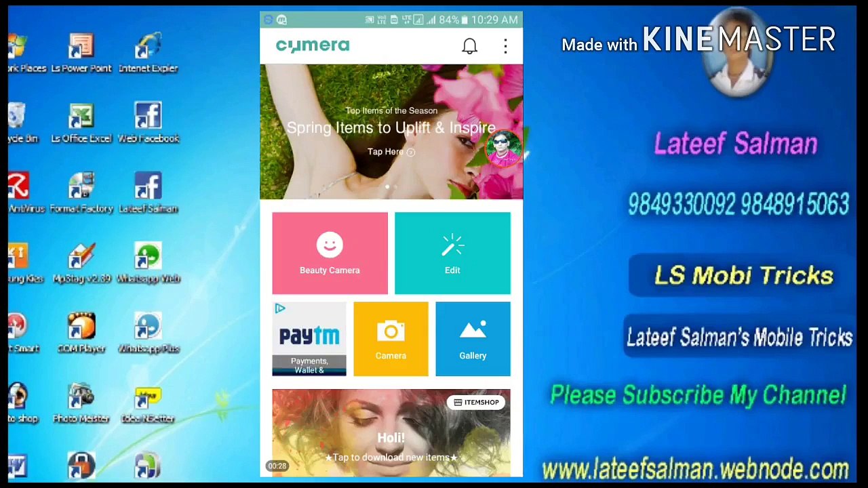Open the Paytm Payments, Wallet ad

click(309, 339)
